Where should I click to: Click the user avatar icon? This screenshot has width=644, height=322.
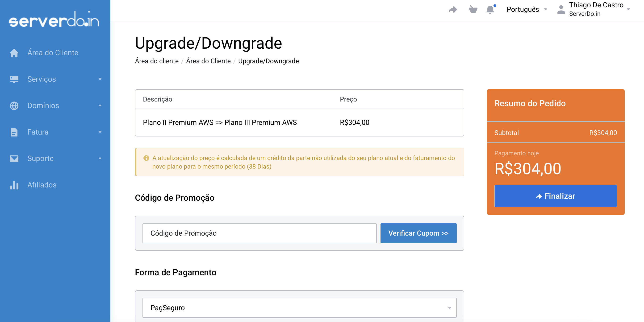point(561,9)
